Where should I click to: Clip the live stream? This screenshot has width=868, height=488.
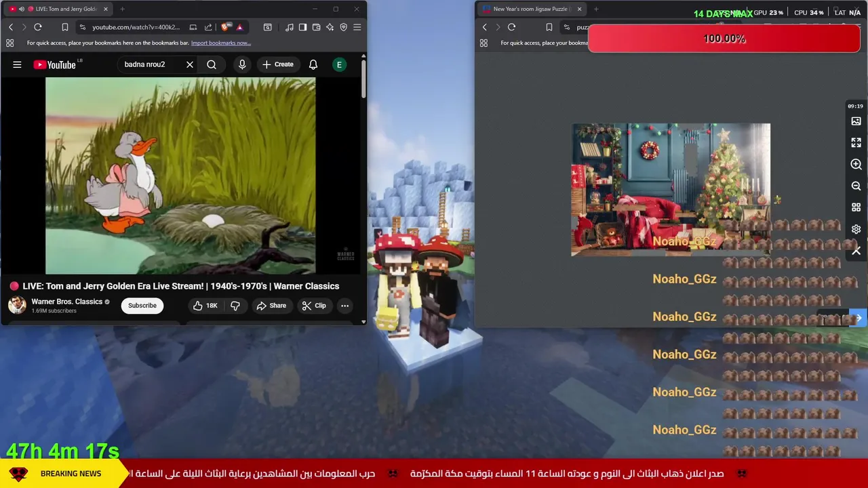point(314,306)
